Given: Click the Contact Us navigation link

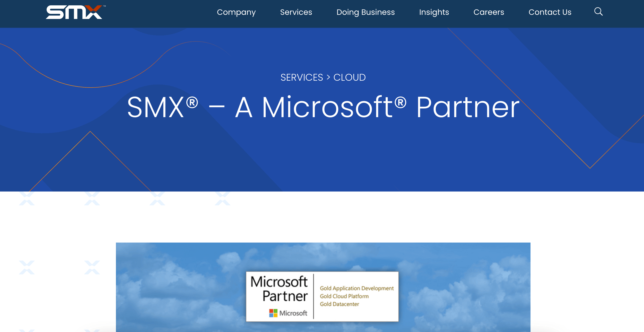Looking at the screenshot, I should (x=549, y=12).
